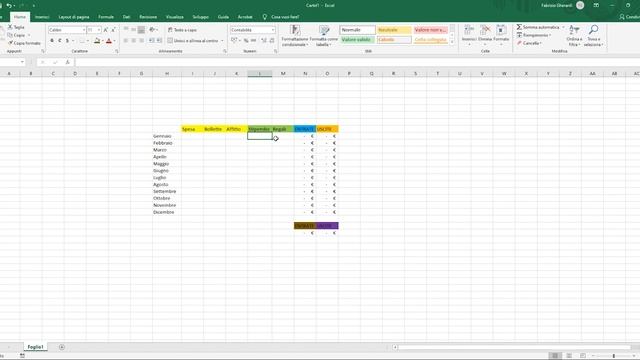Screen dimensions: 640x360
Task: Click the fill color paint bucket
Action: (97, 40)
